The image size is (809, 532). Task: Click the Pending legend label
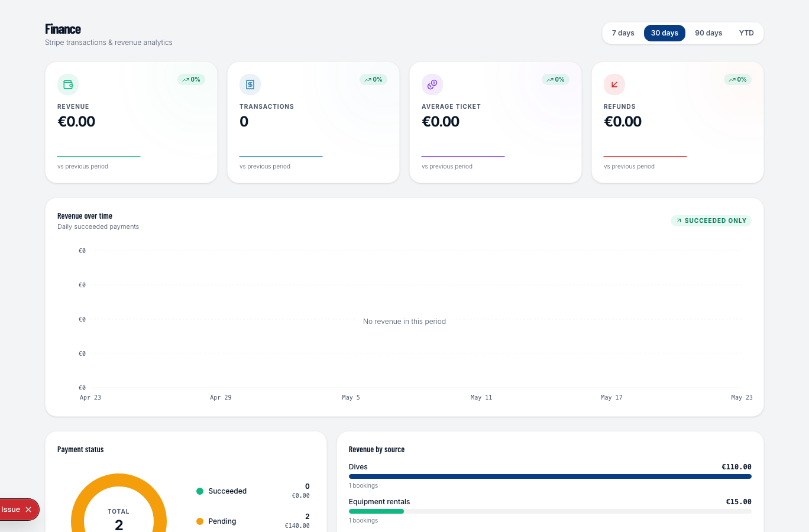[222, 521]
